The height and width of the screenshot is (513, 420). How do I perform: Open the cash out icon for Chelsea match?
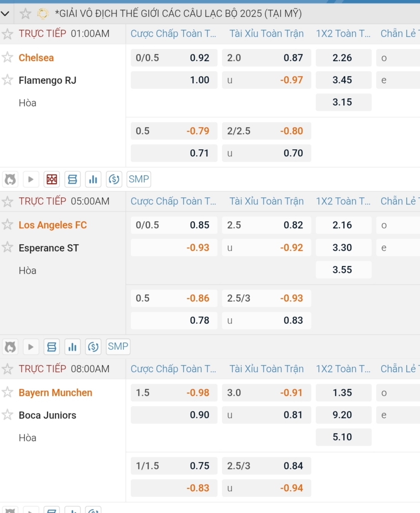point(114,179)
